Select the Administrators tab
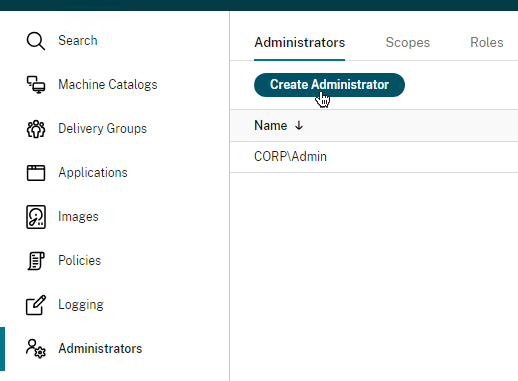518x381 pixels. [x=299, y=43]
